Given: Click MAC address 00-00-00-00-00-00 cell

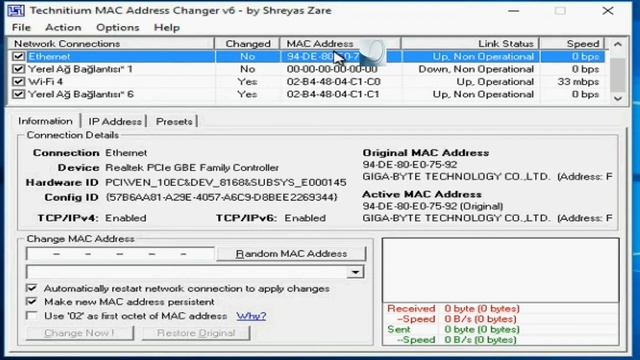Looking at the screenshot, I should click(332, 69).
